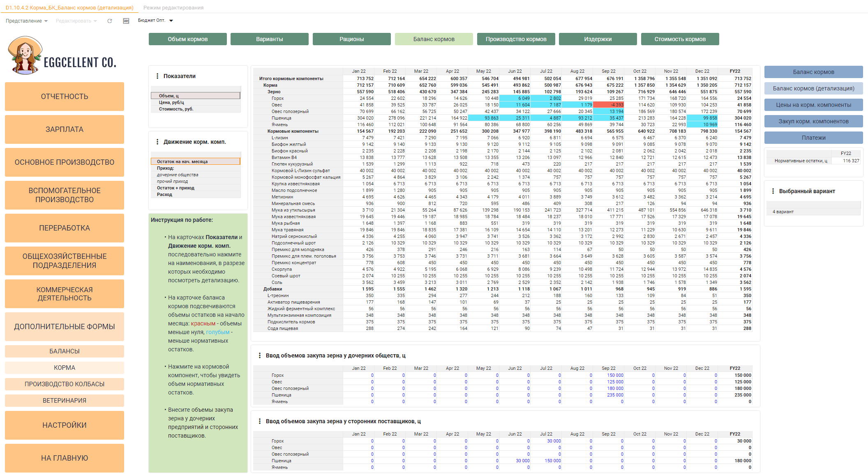Open the Закуп корм. компонентов page
This screenshot has width=868, height=475.
814,121
